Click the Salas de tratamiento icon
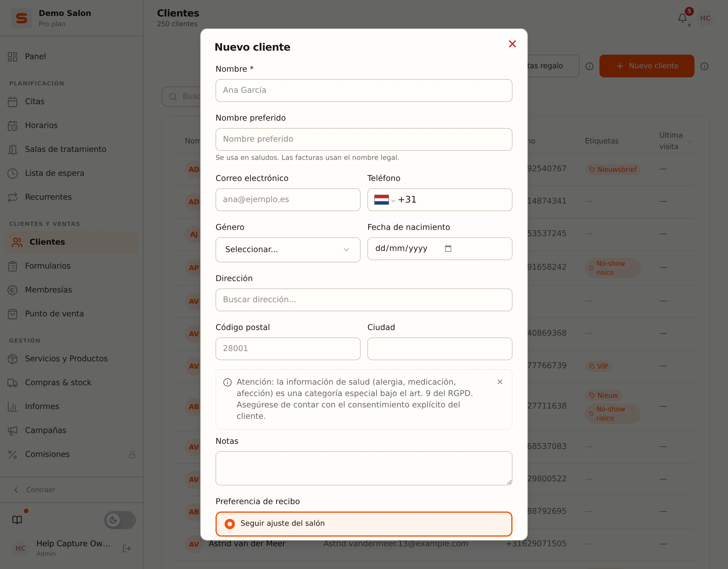728x569 pixels. (x=13, y=149)
